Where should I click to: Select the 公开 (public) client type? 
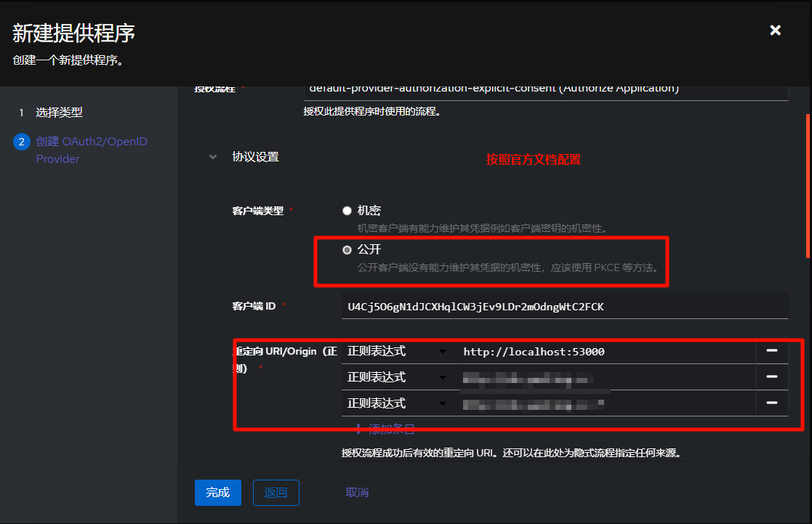(347, 250)
